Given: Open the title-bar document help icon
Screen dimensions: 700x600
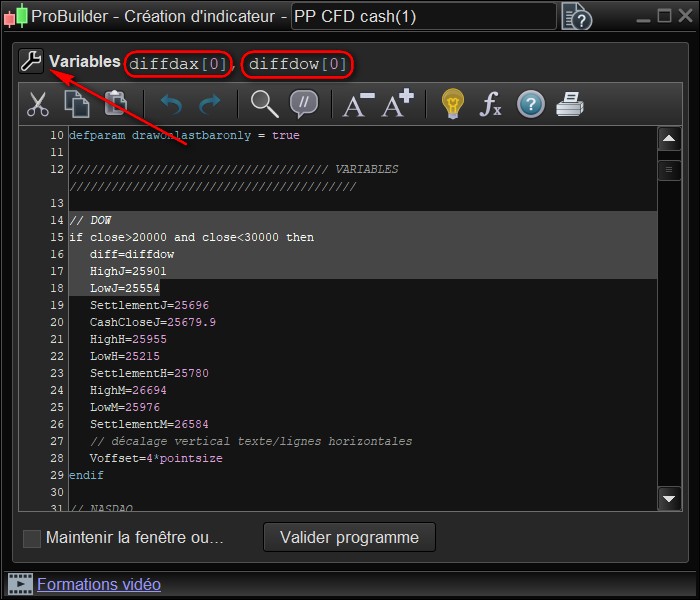Looking at the screenshot, I should (576, 17).
